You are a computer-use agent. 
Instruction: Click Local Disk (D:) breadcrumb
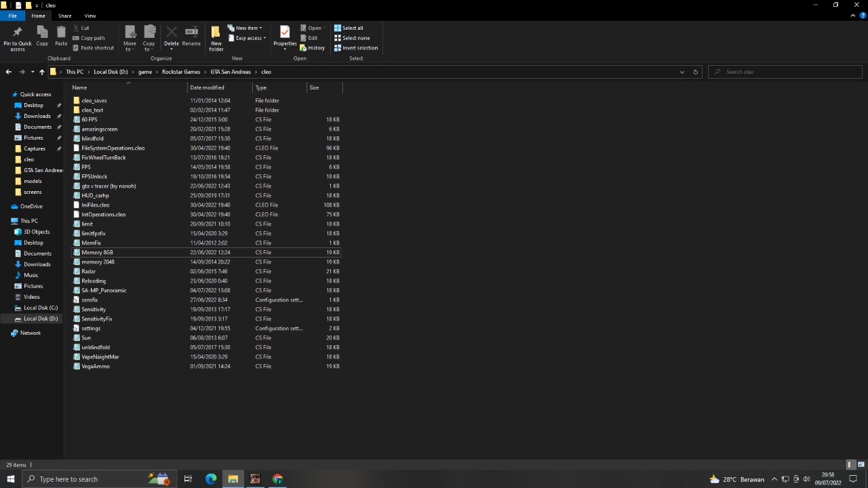coord(111,72)
